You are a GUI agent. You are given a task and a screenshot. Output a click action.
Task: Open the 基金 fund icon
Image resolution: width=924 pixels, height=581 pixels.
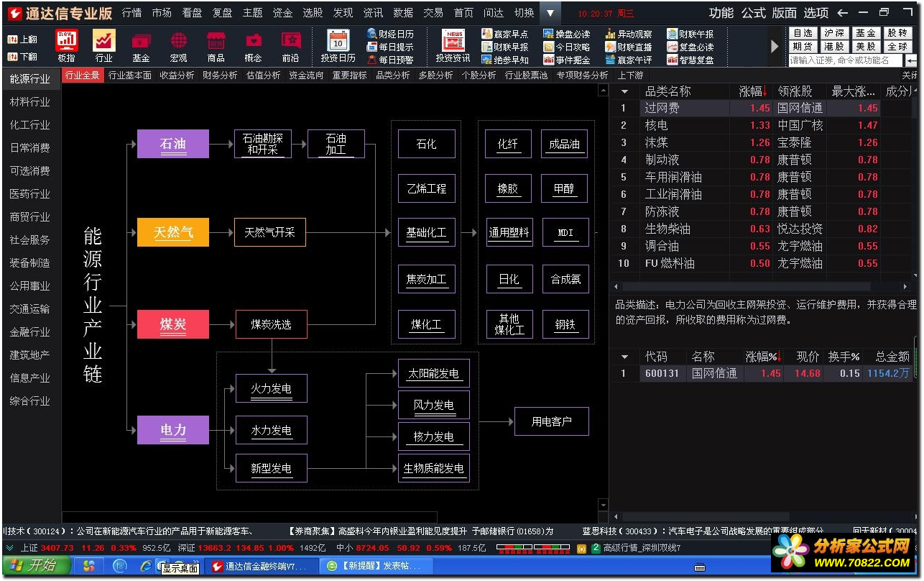141,45
